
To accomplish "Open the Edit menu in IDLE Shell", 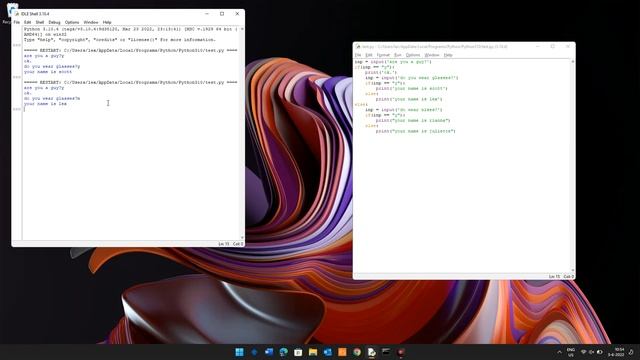I will pyautogui.click(x=27, y=22).
